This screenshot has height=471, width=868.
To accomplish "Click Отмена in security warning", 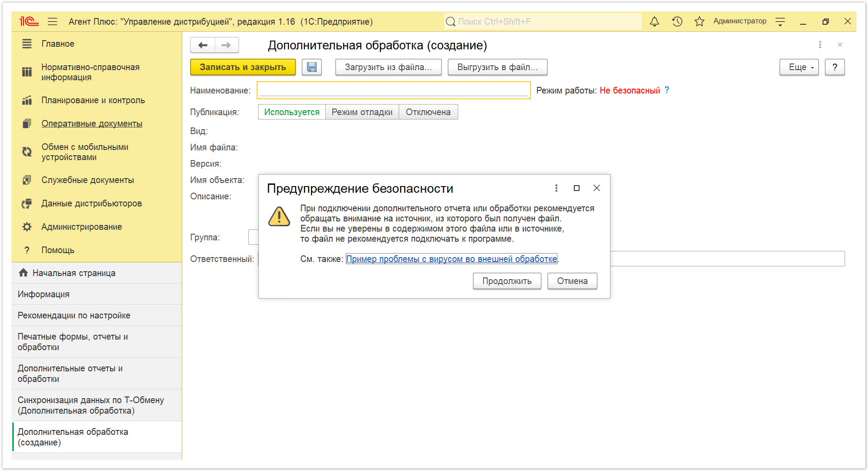I will pos(572,281).
